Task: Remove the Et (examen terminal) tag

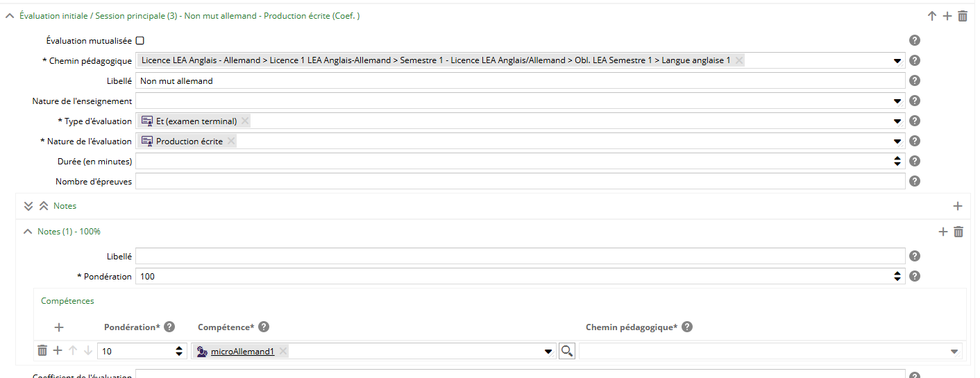Action: 245,121
